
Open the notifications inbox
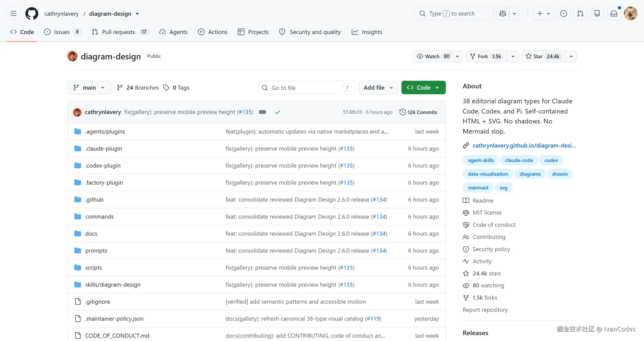click(x=614, y=13)
